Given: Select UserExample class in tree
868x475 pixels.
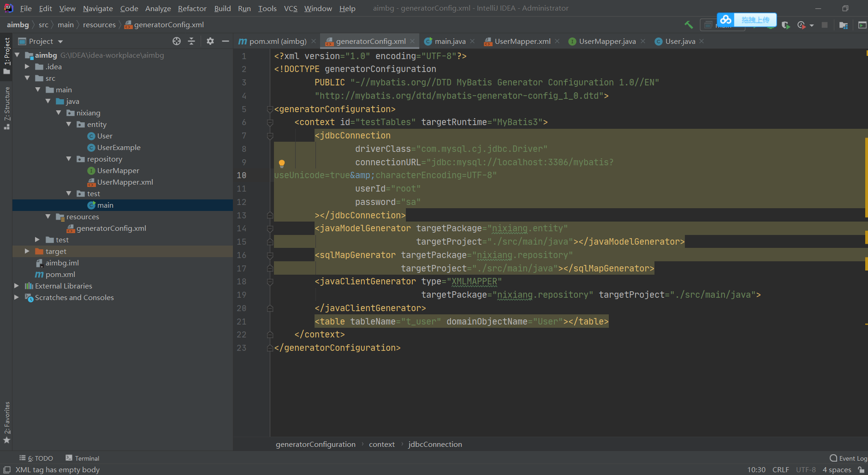Looking at the screenshot, I should [114, 147].
